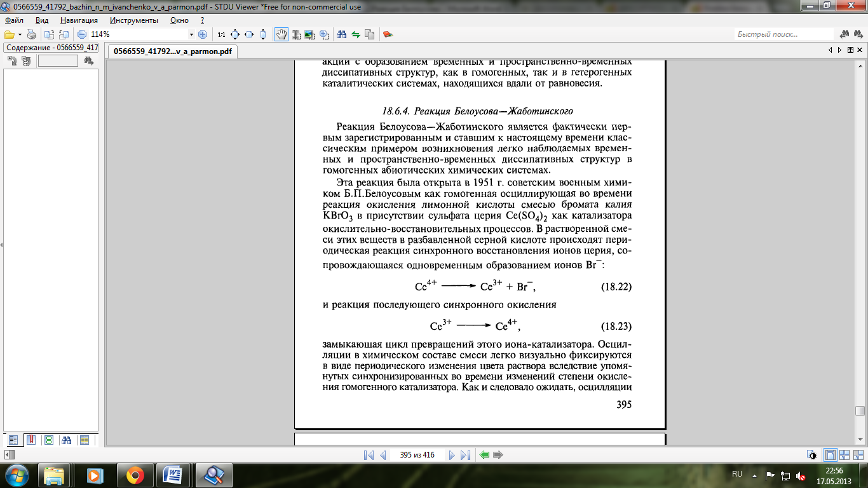
Task: Switch sidebar to Search panel icon
Action: (x=66, y=440)
